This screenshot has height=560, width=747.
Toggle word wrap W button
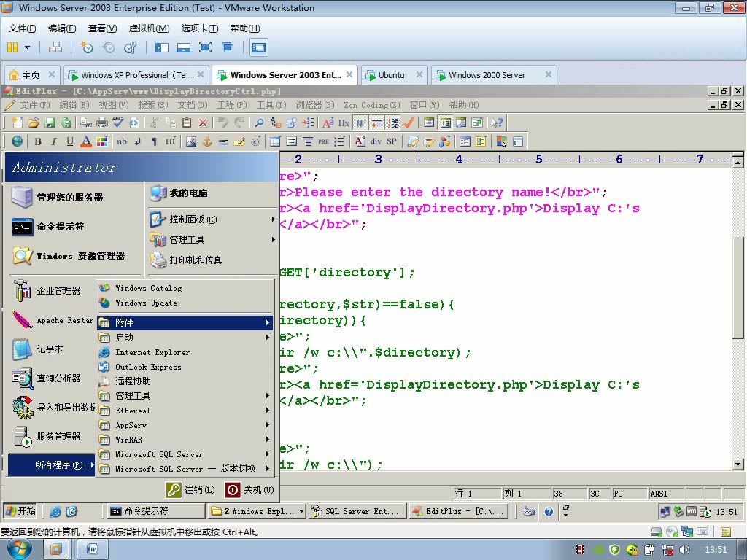(x=360, y=122)
